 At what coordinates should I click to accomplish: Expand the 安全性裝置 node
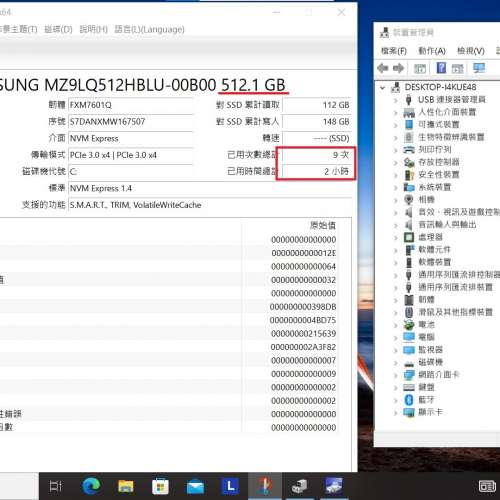[x=396, y=175]
